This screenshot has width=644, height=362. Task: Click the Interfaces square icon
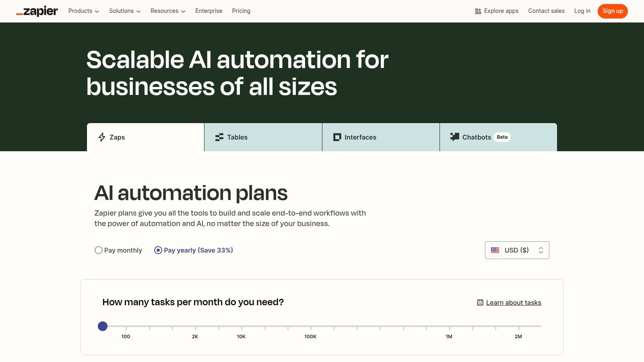[x=337, y=137]
